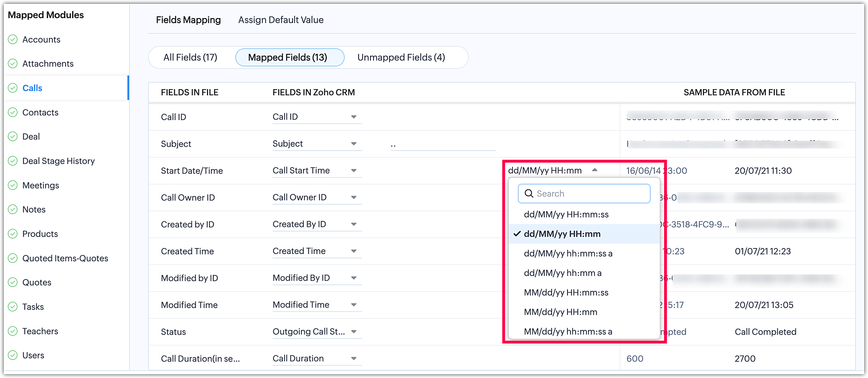Screen dimensions: 868x378
Task: Collapse the dd/MM/yy HH:mm date format selector
Action: tap(595, 170)
